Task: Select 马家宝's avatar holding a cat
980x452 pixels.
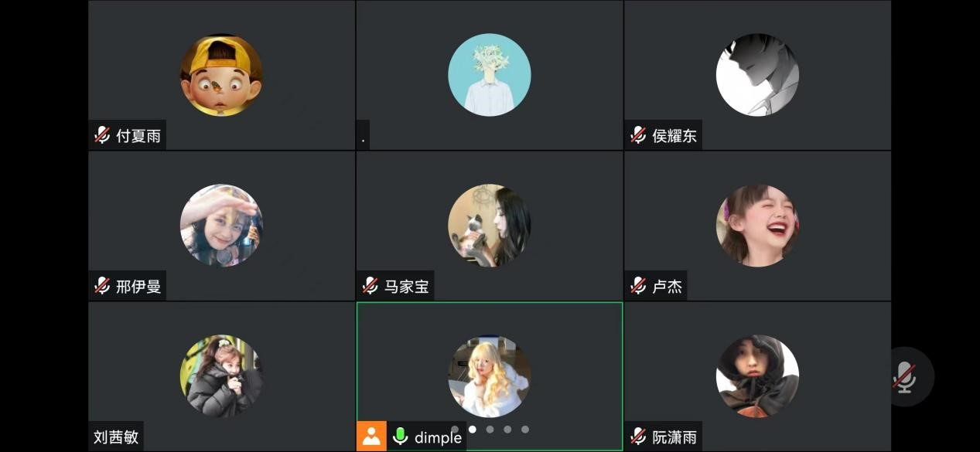Action: click(490, 226)
